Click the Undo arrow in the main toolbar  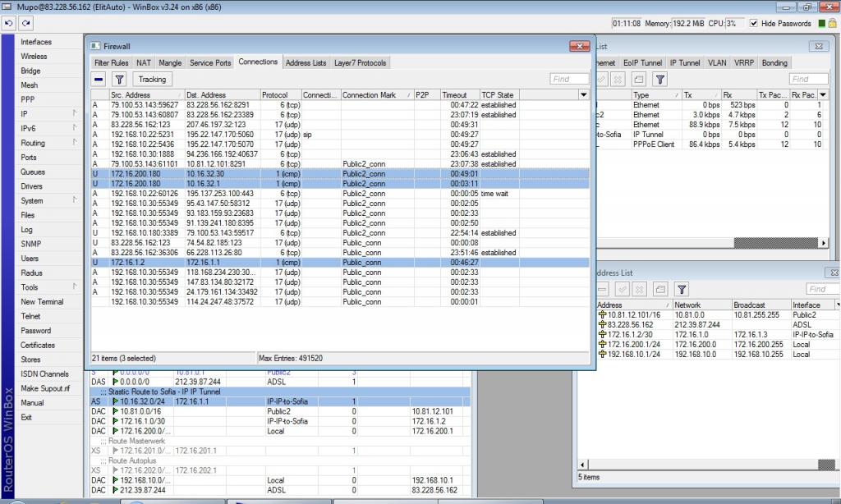point(8,23)
